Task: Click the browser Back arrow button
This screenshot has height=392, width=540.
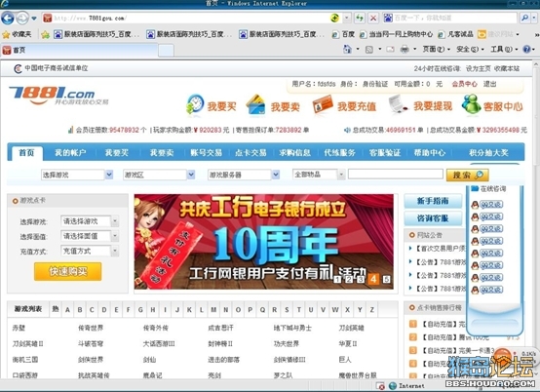Action: click(8, 18)
